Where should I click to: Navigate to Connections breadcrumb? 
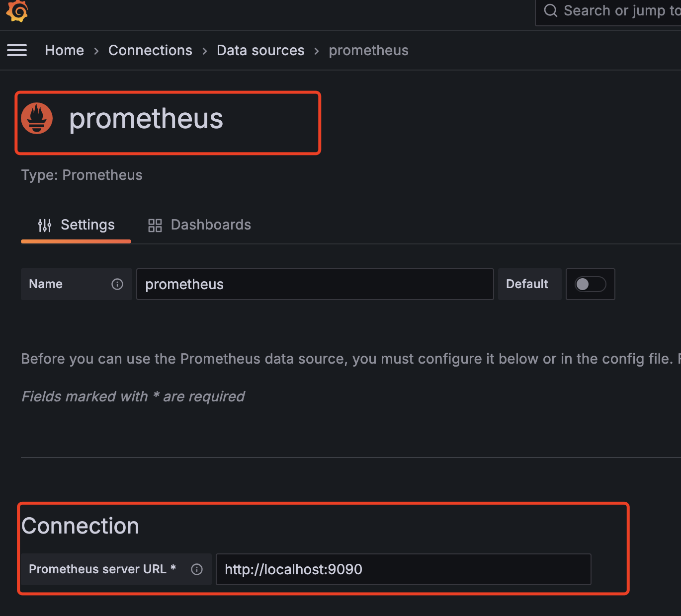coord(150,50)
